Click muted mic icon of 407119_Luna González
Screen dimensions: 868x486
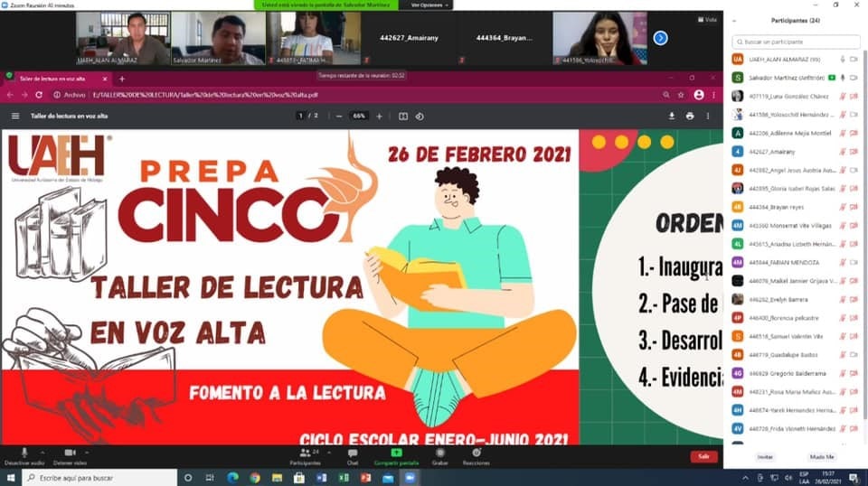click(843, 96)
